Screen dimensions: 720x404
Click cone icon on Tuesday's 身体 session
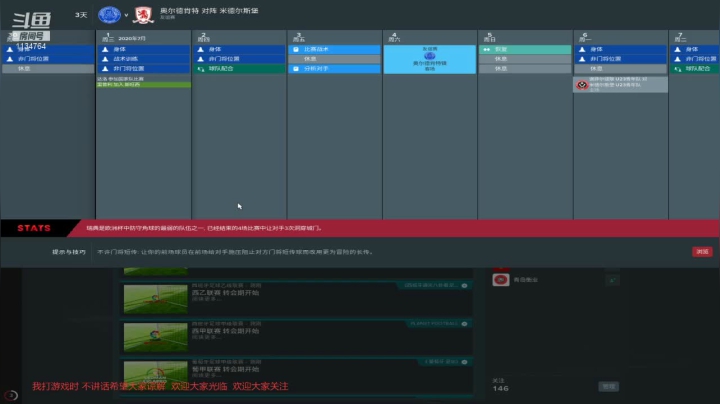(678, 49)
